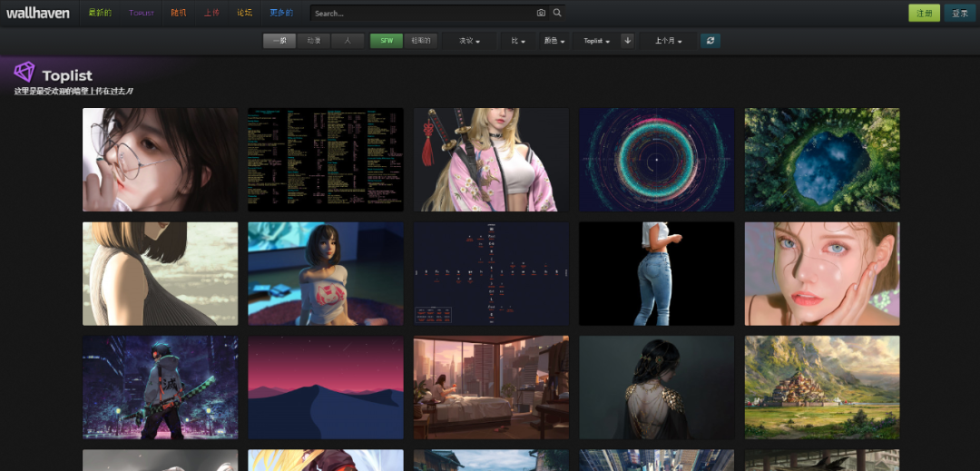
Task: Open the short-haired girl sweater wallpaper
Action: (160, 273)
